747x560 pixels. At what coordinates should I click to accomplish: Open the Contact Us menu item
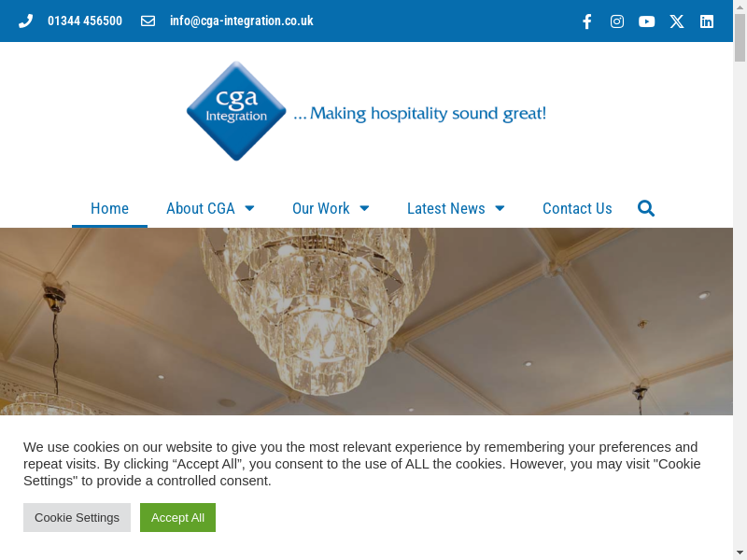coord(577,208)
